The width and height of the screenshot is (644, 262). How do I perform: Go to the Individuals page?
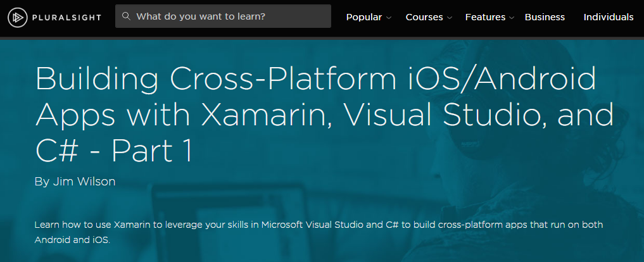(x=609, y=17)
